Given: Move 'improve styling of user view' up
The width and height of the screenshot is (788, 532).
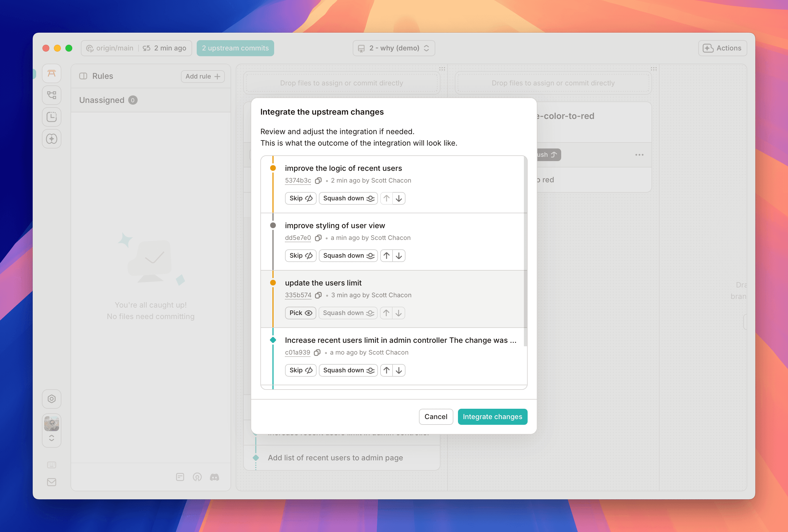Looking at the screenshot, I should 386,255.
